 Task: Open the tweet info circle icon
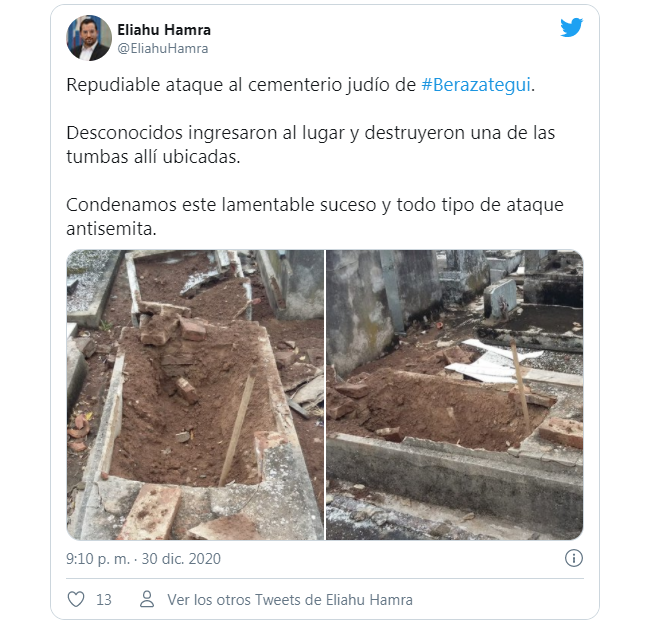pos(574,558)
